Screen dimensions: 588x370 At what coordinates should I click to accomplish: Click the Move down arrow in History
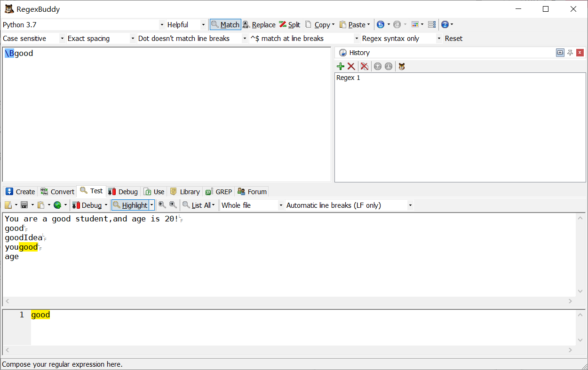(389, 66)
